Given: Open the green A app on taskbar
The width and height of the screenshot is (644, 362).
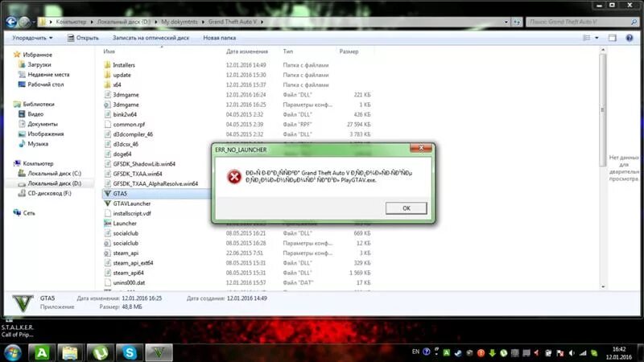Looking at the screenshot, I should point(42,352).
